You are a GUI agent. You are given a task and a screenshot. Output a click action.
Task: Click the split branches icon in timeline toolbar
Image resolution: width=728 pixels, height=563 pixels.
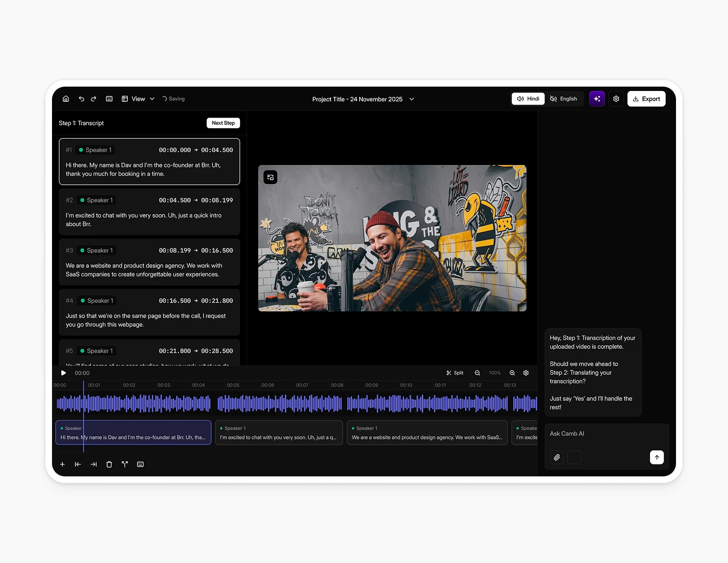(125, 464)
